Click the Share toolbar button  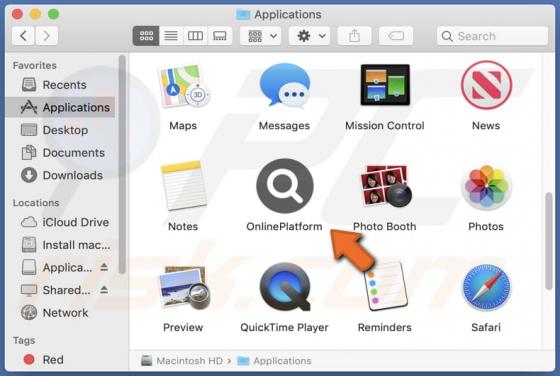354,36
